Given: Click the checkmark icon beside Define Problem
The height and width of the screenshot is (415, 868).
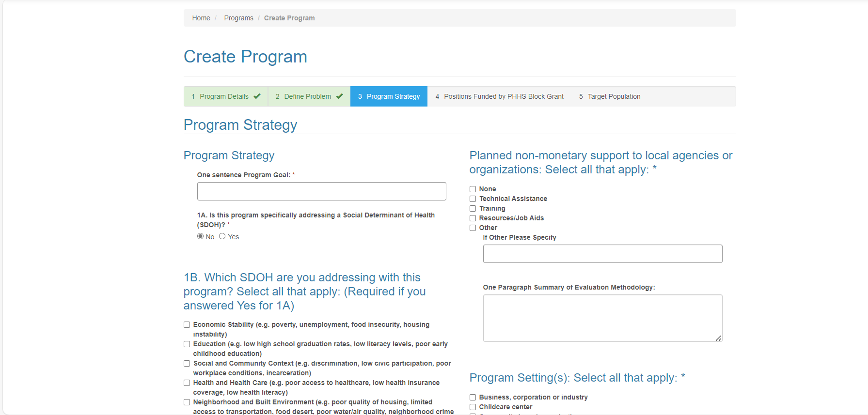Looking at the screenshot, I should click(x=339, y=96).
